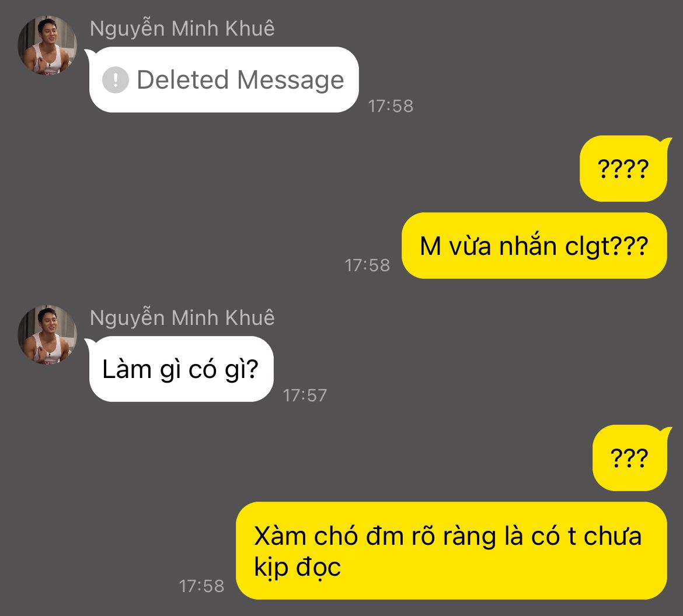Tap the tail of the yellow '???' bubble

pyautogui.click(x=666, y=432)
